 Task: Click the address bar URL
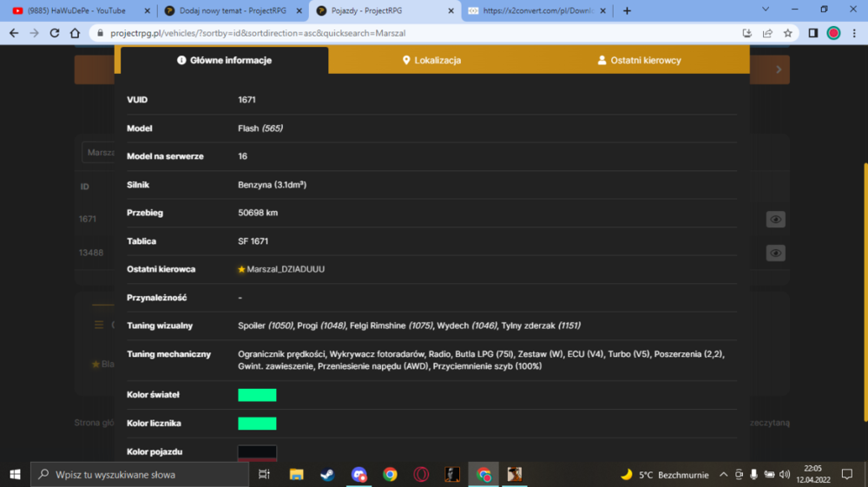click(258, 33)
